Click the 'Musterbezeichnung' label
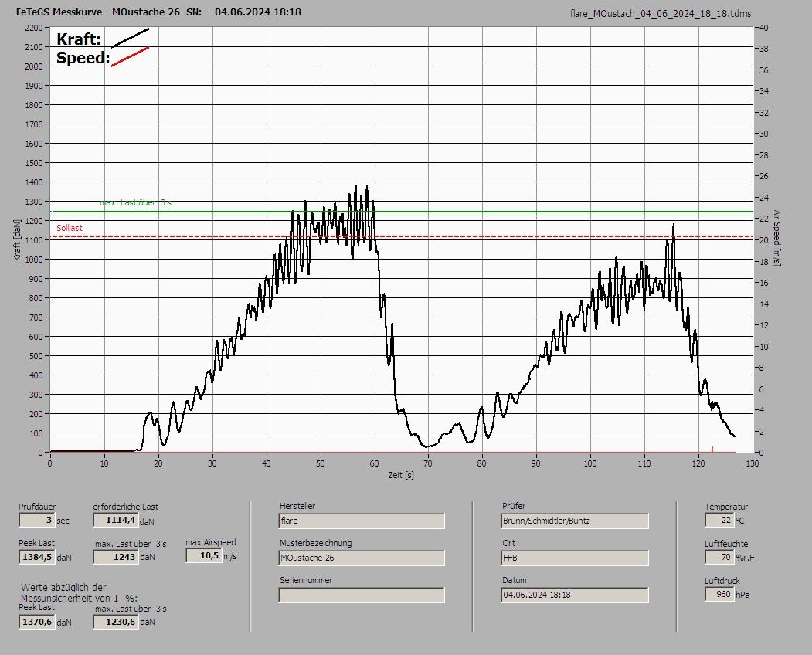Image resolution: width=812 pixels, height=655 pixels. point(315,543)
